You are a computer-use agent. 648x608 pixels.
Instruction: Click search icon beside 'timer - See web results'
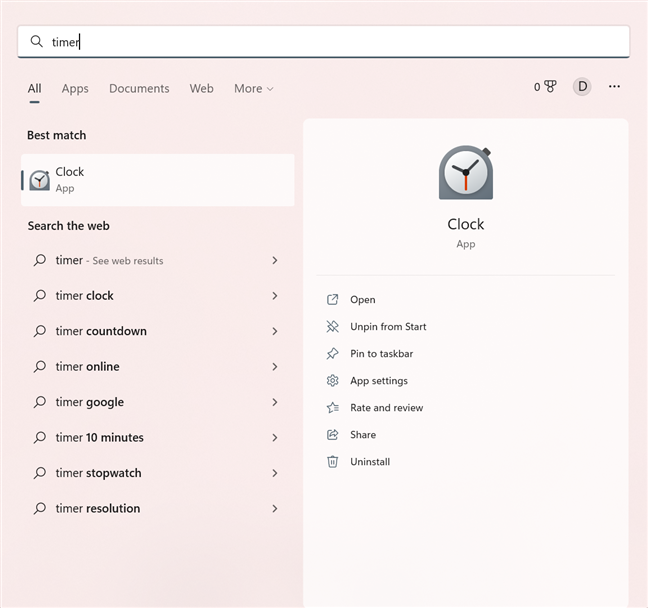click(40, 260)
